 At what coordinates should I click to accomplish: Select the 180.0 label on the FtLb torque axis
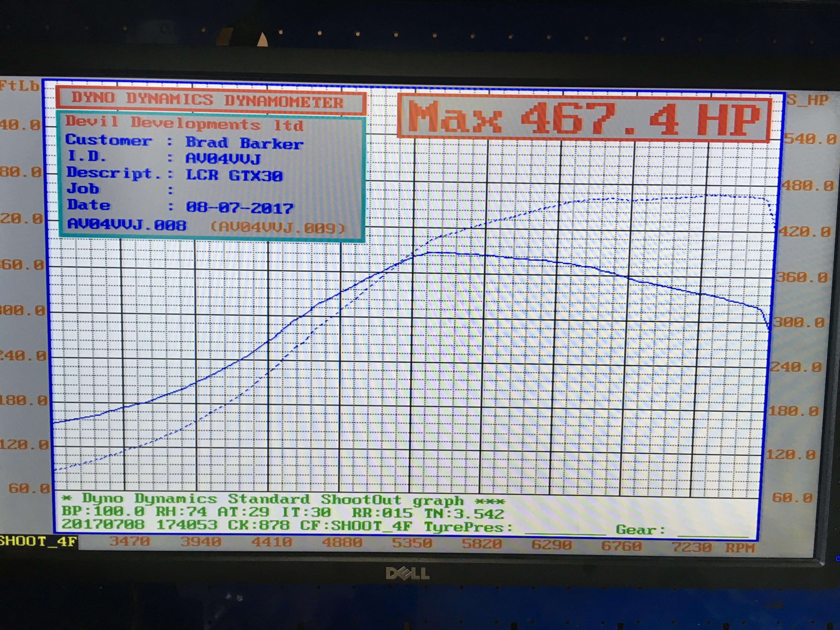(x=24, y=400)
